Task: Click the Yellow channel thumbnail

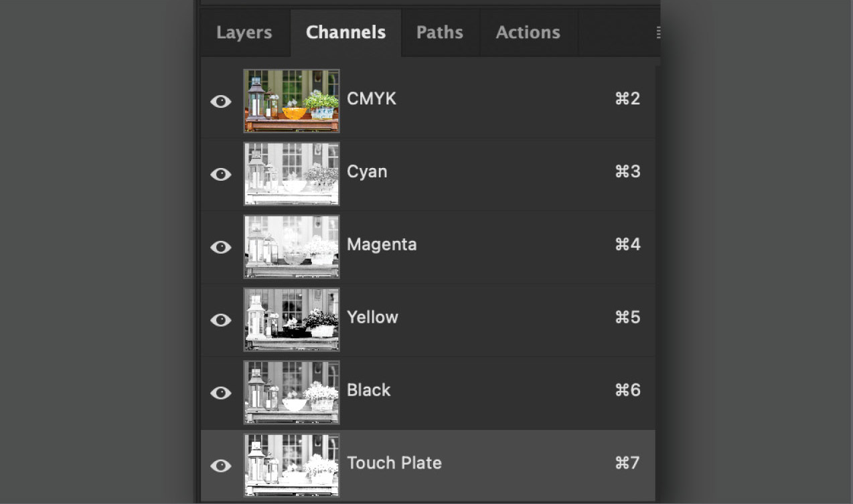Action: (x=291, y=320)
